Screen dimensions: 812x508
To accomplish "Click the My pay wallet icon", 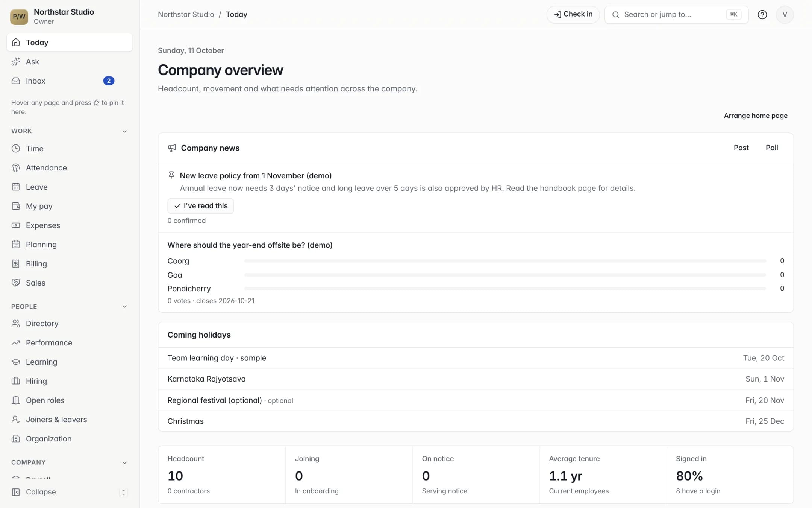I will [16, 206].
